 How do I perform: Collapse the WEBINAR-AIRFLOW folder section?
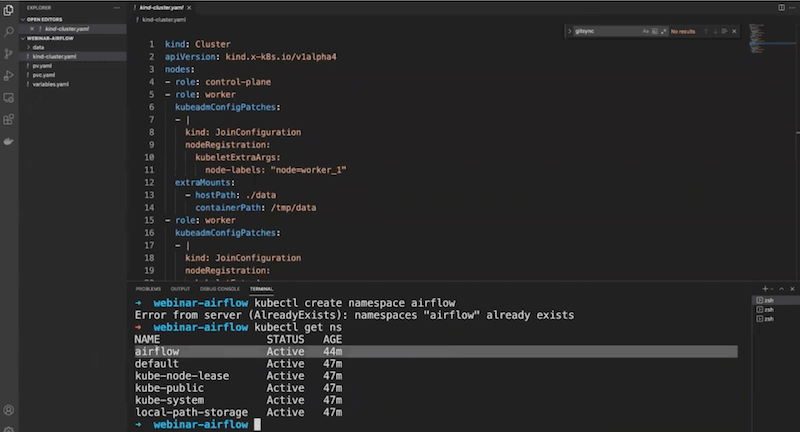tap(50, 38)
